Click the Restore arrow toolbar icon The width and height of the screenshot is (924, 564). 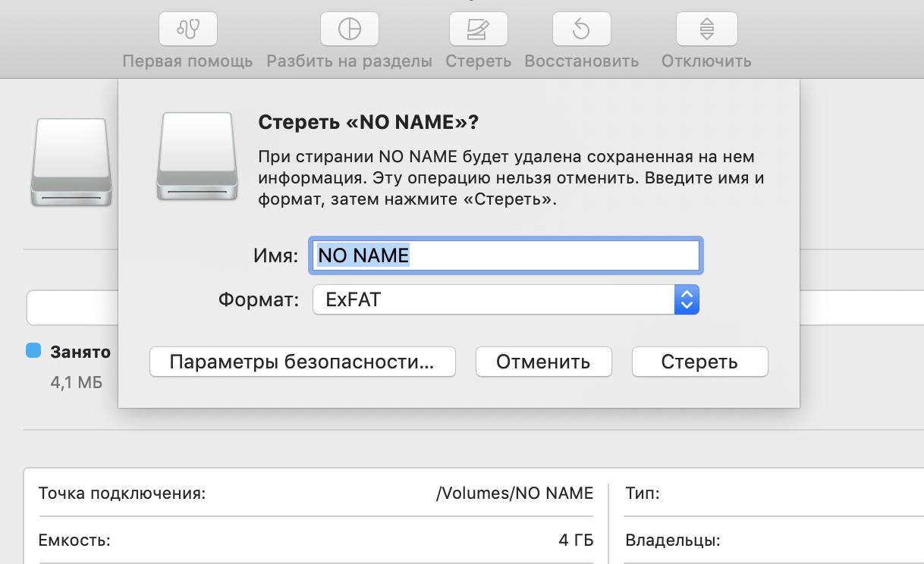pos(581,30)
